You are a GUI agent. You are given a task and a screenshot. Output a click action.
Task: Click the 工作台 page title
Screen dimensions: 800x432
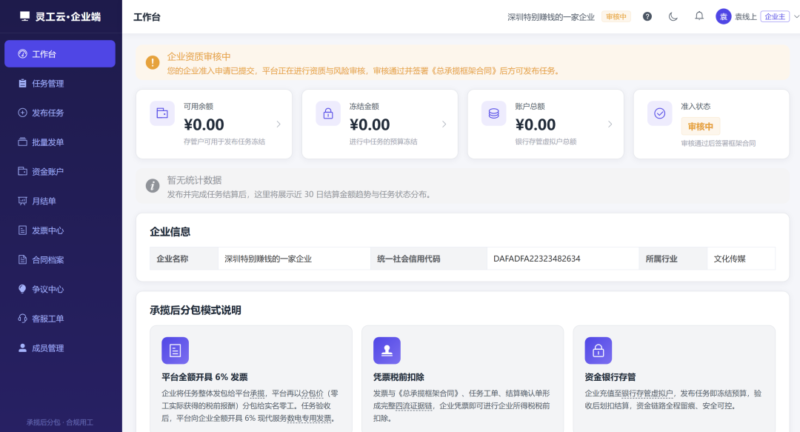point(147,17)
